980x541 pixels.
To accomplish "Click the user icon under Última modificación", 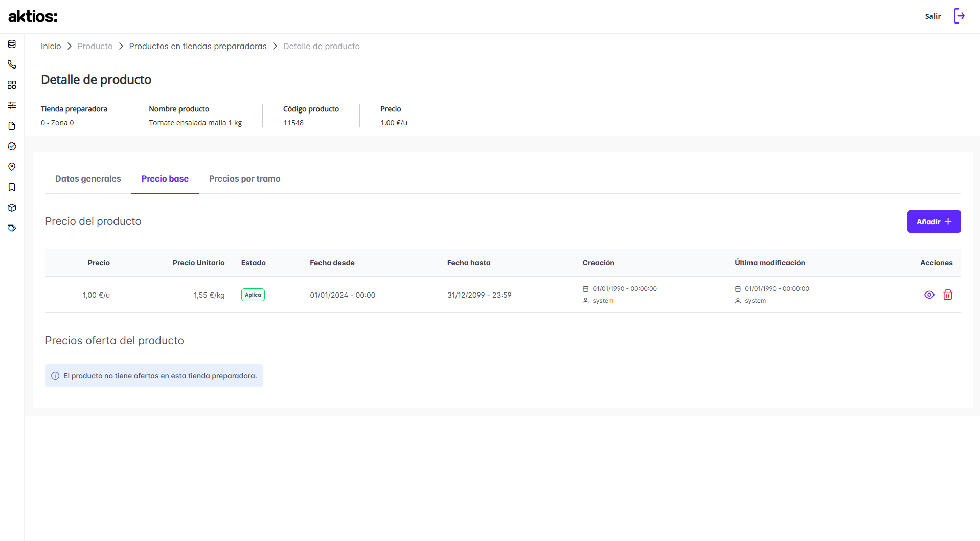I will tap(738, 301).
